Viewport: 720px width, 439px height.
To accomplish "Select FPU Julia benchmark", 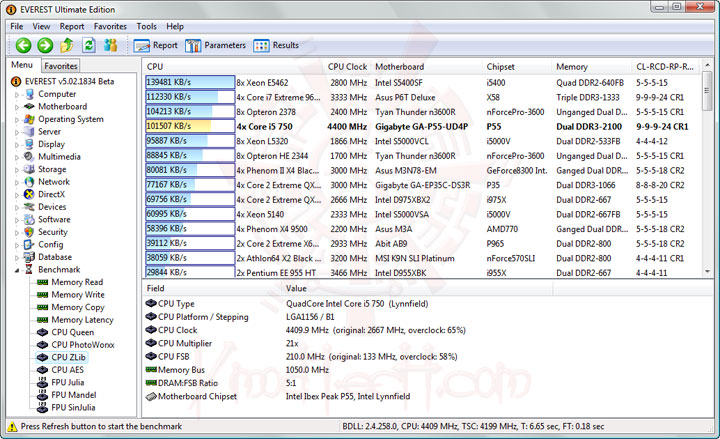I will click(x=68, y=382).
